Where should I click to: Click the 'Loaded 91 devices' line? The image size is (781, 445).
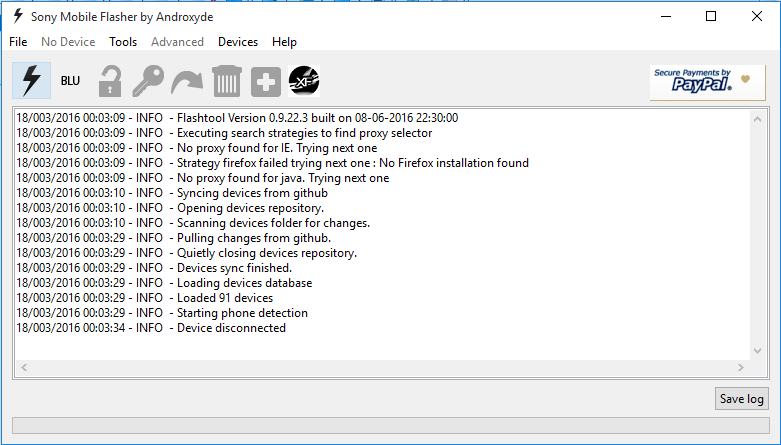(x=145, y=297)
